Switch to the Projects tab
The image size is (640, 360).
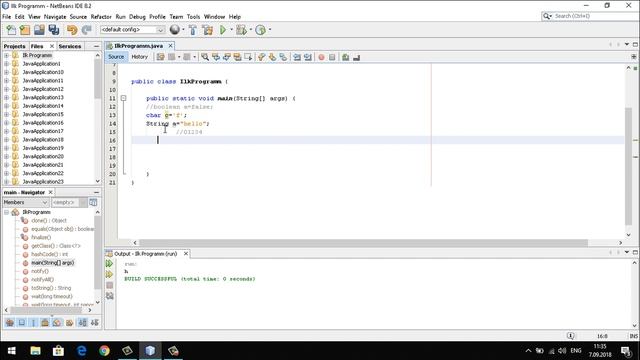pyautogui.click(x=15, y=46)
